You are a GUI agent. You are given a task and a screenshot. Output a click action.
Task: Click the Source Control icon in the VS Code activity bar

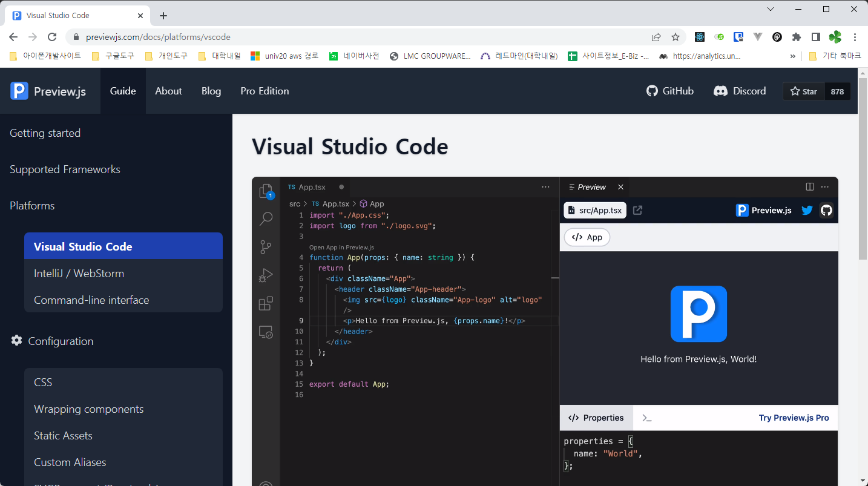pos(266,247)
